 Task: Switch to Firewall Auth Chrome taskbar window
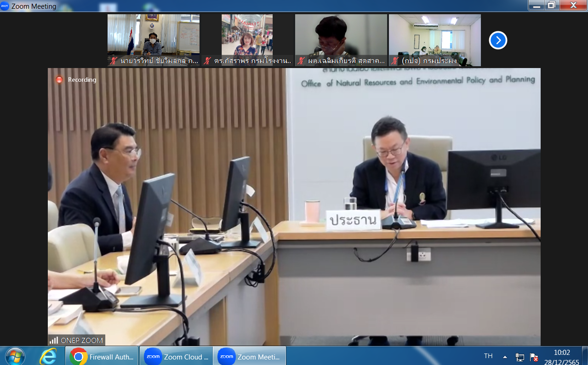(103, 356)
